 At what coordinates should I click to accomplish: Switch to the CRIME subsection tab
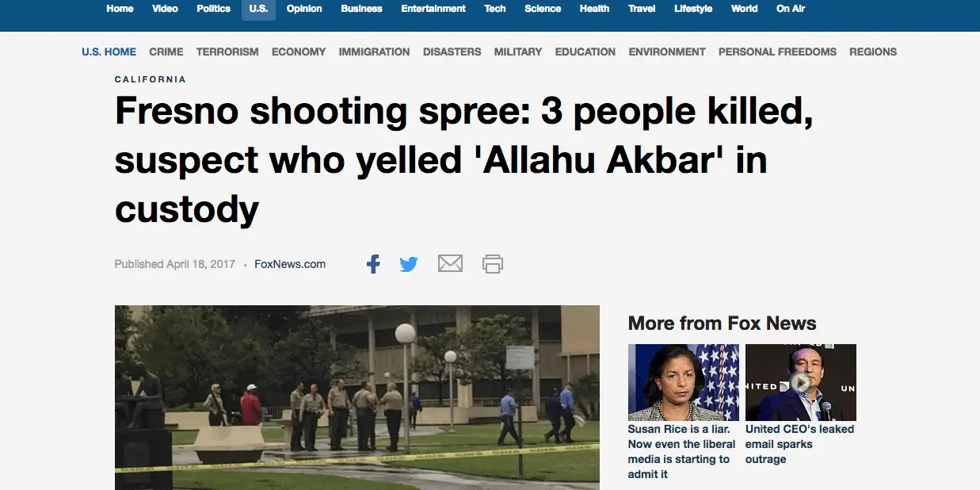coord(166,52)
